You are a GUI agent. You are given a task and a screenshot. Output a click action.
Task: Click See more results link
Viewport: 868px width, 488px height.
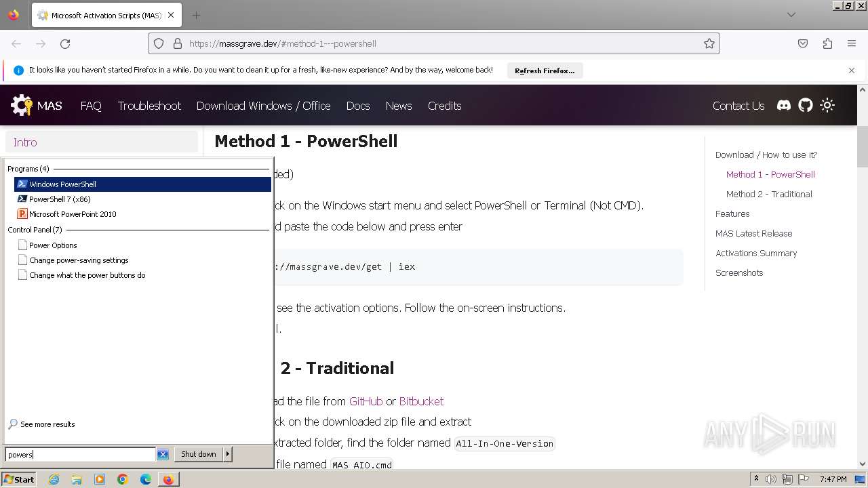47,424
